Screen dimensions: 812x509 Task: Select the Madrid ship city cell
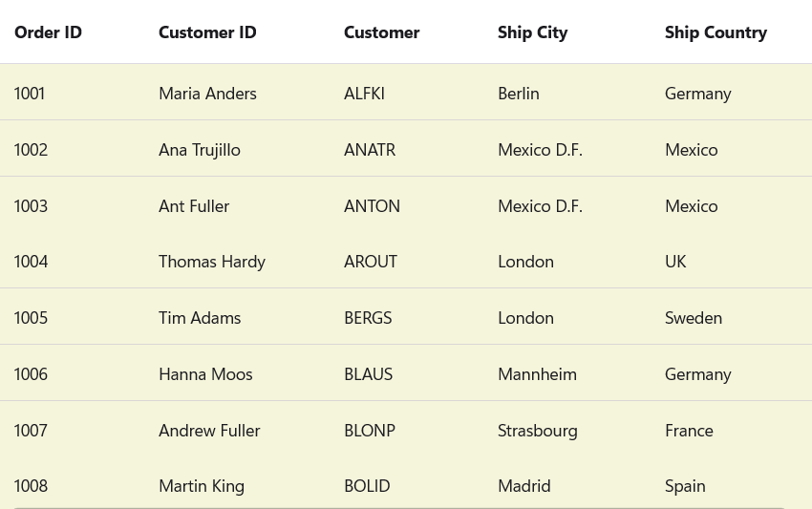point(524,486)
